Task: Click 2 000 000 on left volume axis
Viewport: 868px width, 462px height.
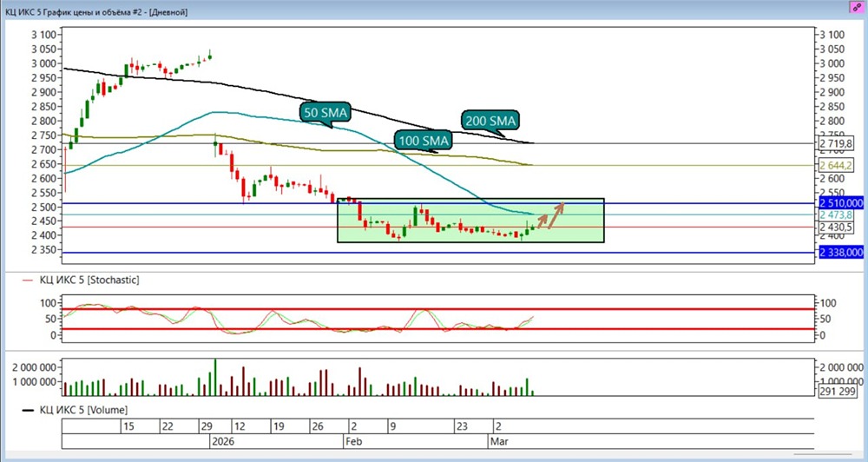Action: [35, 367]
